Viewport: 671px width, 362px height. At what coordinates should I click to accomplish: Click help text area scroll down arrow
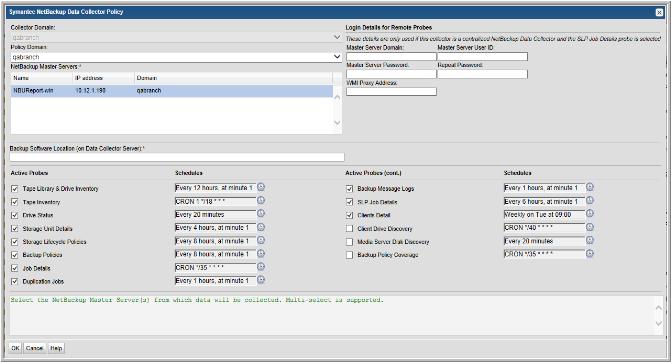(x=659, y=324)
